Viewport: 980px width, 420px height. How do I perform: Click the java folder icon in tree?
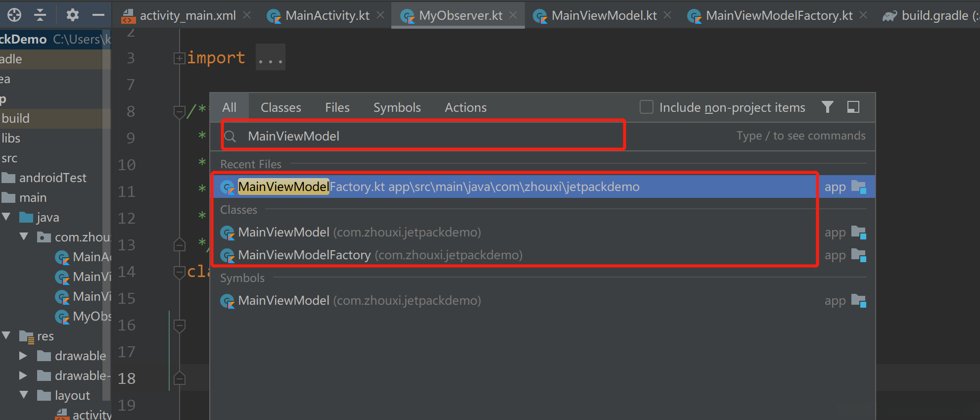(x=26, y=217)
